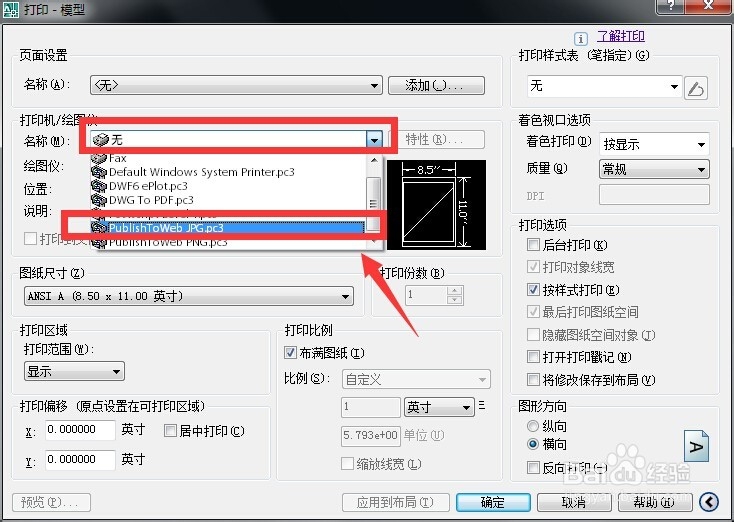Toggle the 后台打印 checkbox

(x=533, y=244)
